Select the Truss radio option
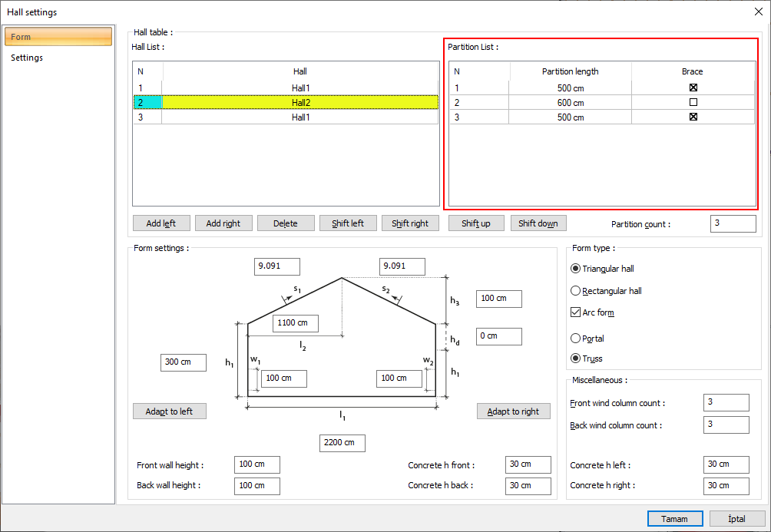 pos(576,359)
